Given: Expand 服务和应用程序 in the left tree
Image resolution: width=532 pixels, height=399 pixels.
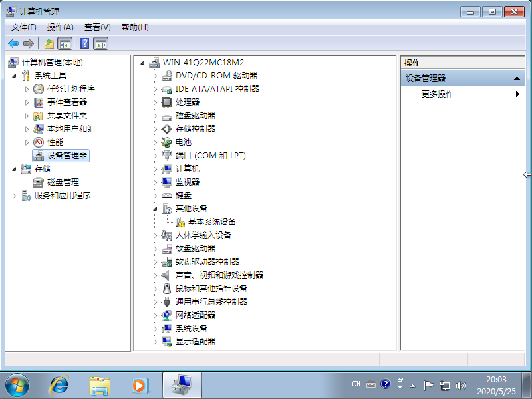Looking at the screenshot, I should pos(15,195).
